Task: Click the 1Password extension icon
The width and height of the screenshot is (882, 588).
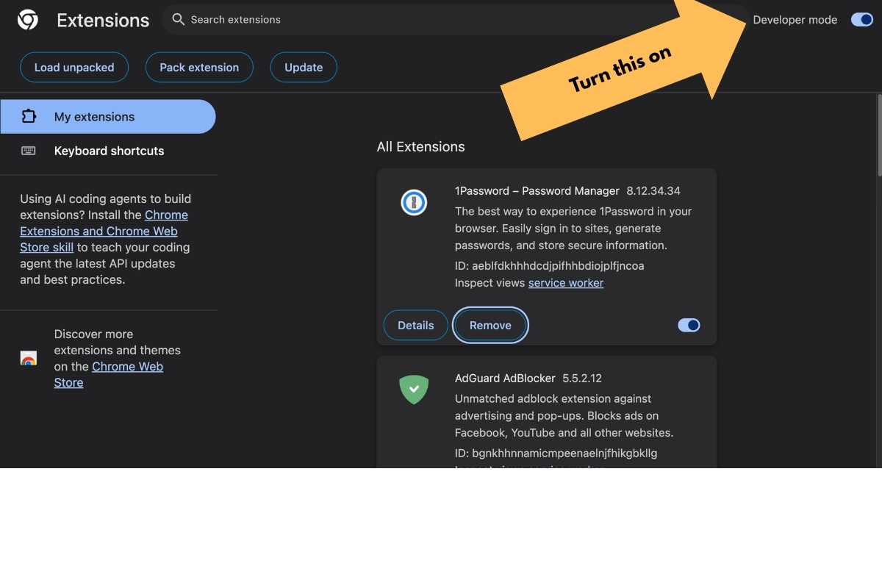Action: tap(414, 202)
